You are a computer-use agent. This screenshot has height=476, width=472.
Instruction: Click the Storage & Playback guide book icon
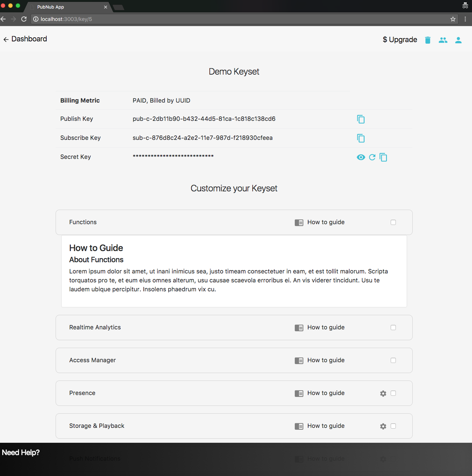299,426
